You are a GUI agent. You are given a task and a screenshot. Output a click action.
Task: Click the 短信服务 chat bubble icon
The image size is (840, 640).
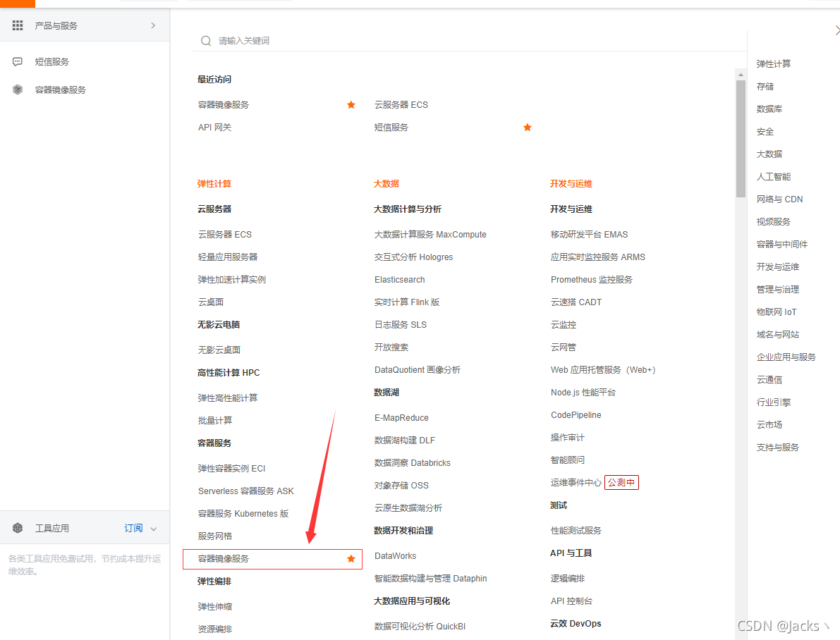click(x=18, y=61)
